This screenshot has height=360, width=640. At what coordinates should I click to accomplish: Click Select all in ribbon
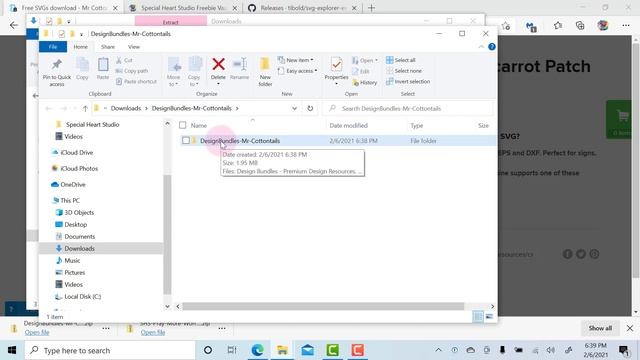point(401,60)
